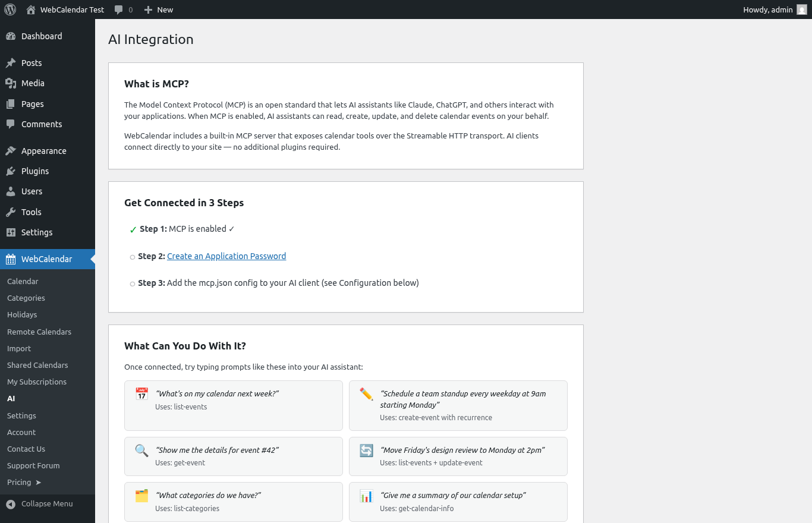Viewport: 812px width, 523px height.
Task: Click the Plugins plug icon
Action: pos(11,171)
